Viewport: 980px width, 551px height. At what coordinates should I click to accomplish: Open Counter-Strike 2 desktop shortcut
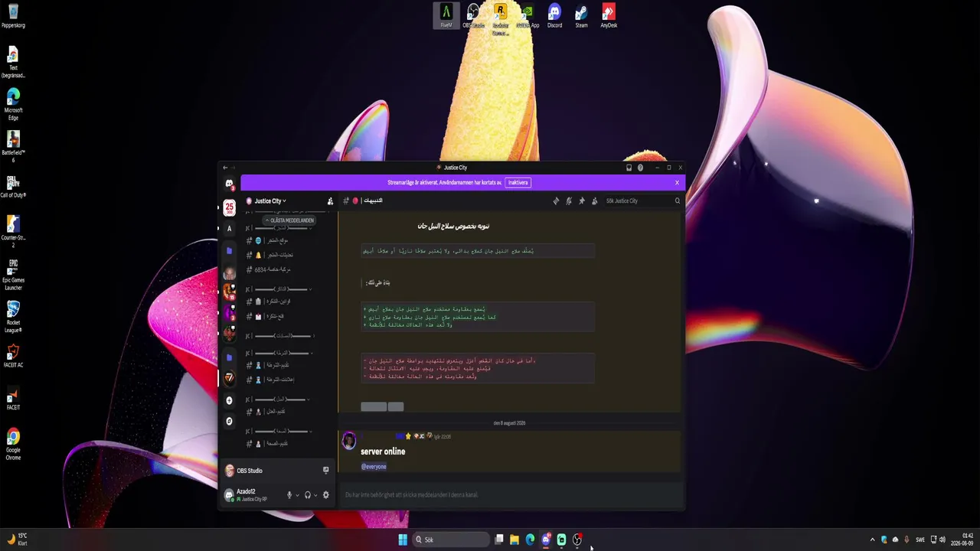pyautogui.click(x=13, y=231)
